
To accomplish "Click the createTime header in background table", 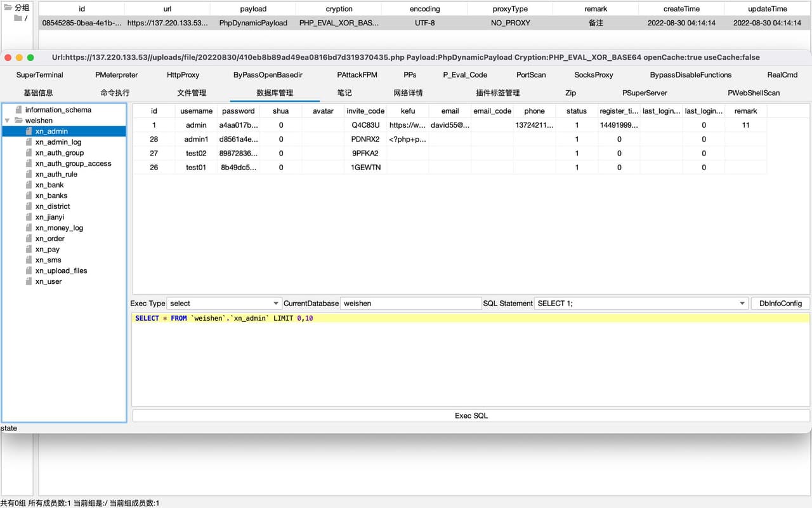I will [682, 9].
